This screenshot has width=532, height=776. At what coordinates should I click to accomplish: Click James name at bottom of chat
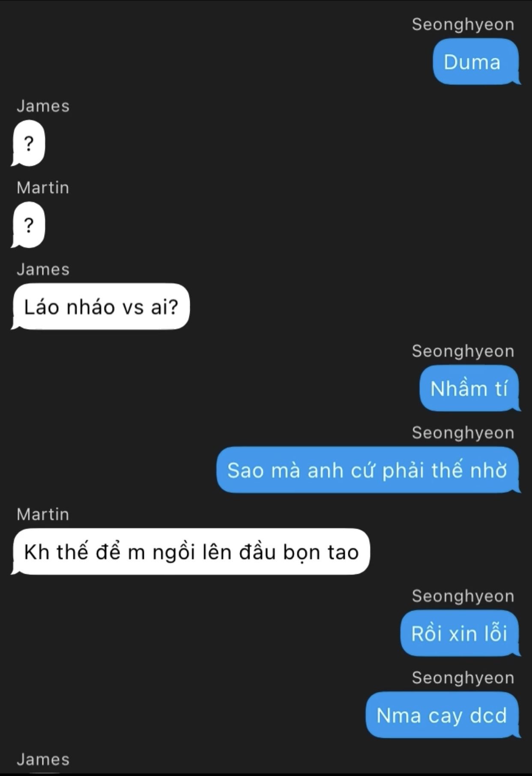click(43, 759)
